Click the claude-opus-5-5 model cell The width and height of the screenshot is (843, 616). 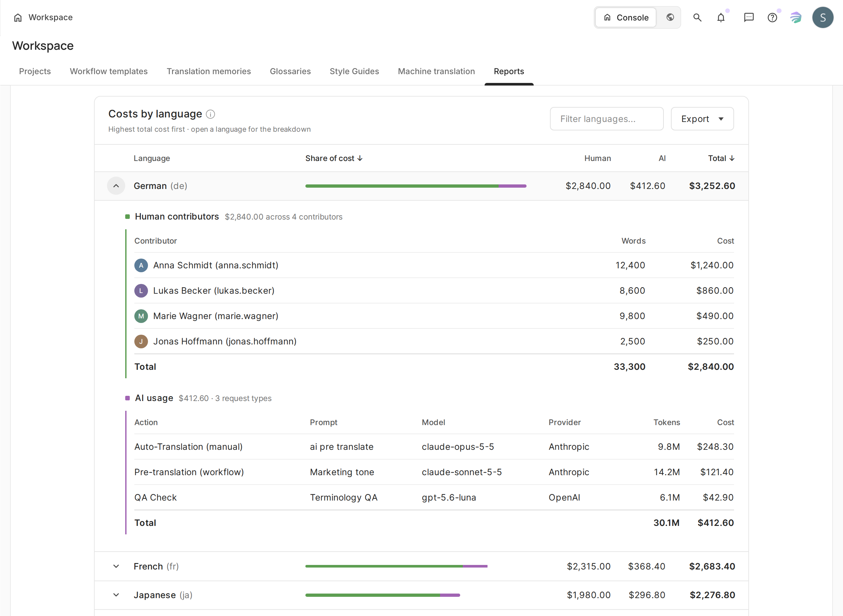pos(458,447)
